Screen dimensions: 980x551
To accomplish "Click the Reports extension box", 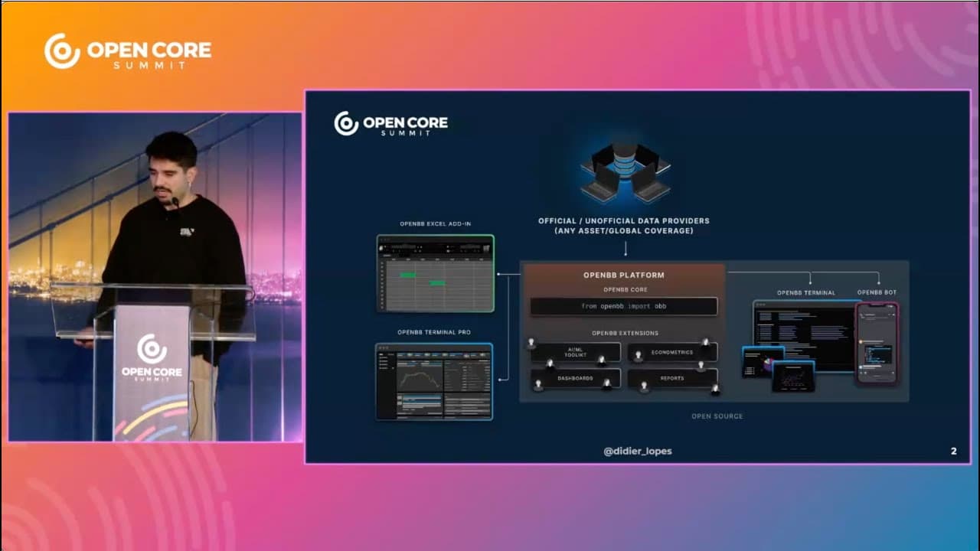I will pyautogui.click(x=672, y=378).
